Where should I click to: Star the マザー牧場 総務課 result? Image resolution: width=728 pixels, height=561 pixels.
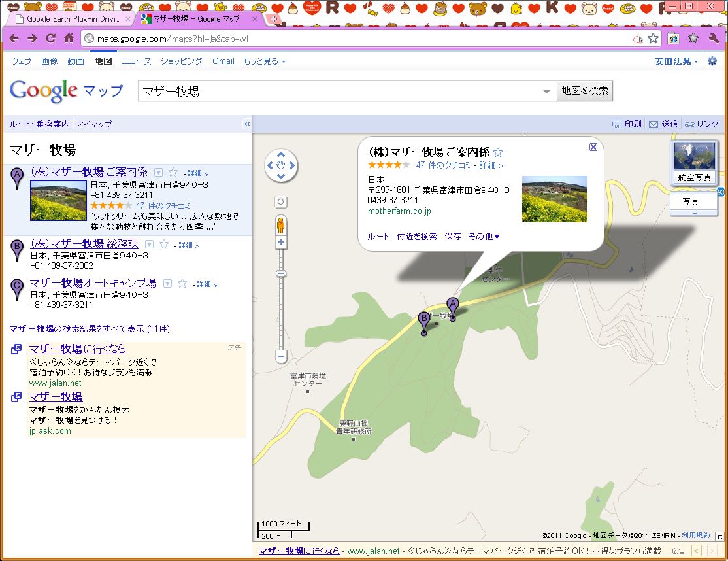tap(164, 244)
